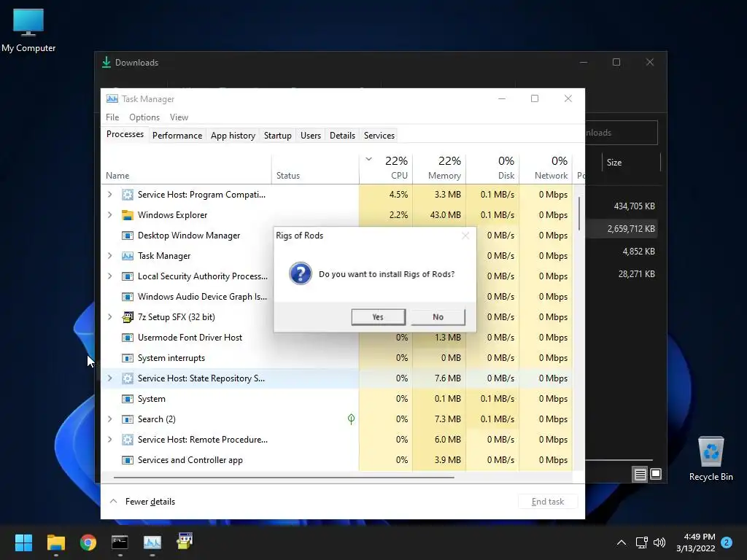Click Task Manager horizontal scrollbar
This screenshot has width=747, height=560.
coord(284,477)
